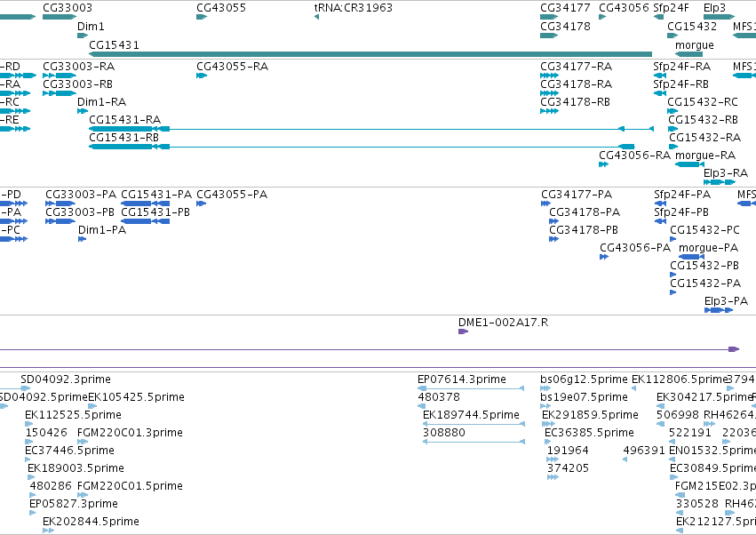
Task: Select the CG15431-RA transcript label
Action: [x=125, y=119]
